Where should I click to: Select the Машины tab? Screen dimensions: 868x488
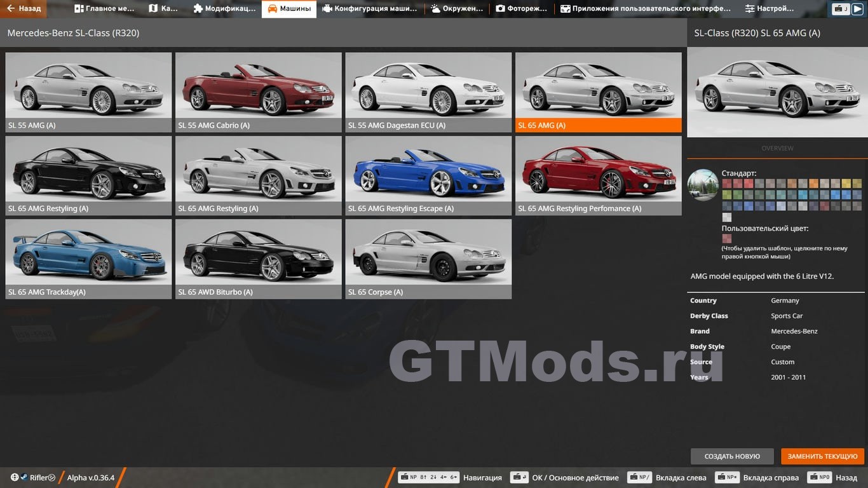pyautogui.click(x=289, y=9)
